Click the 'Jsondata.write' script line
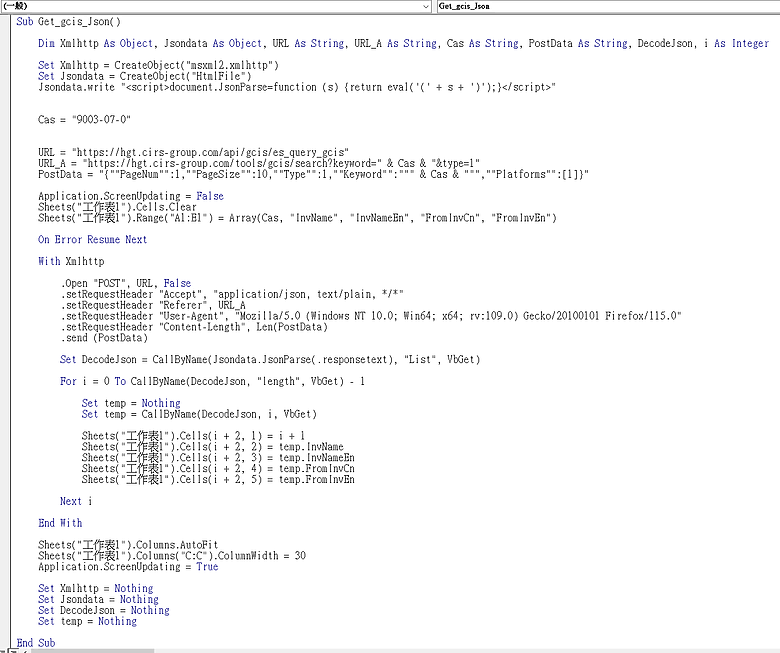The image size is (780, 653). tap(296, 87)
